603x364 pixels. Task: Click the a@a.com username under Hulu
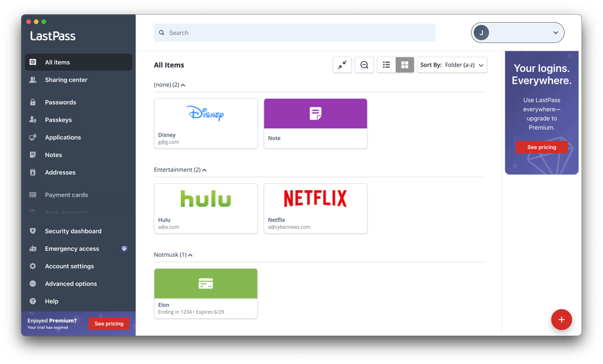point(168,227)
